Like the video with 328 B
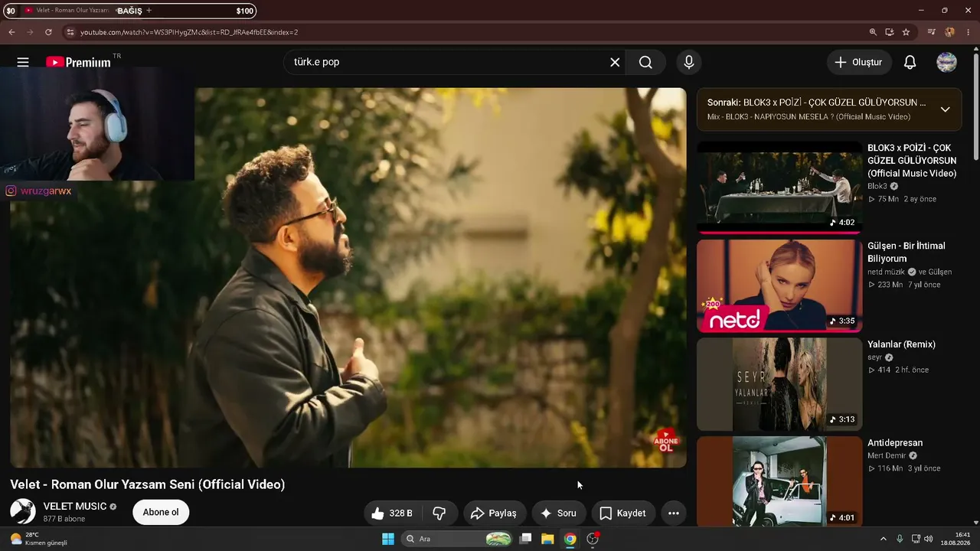980x551 pixels. 391,513
